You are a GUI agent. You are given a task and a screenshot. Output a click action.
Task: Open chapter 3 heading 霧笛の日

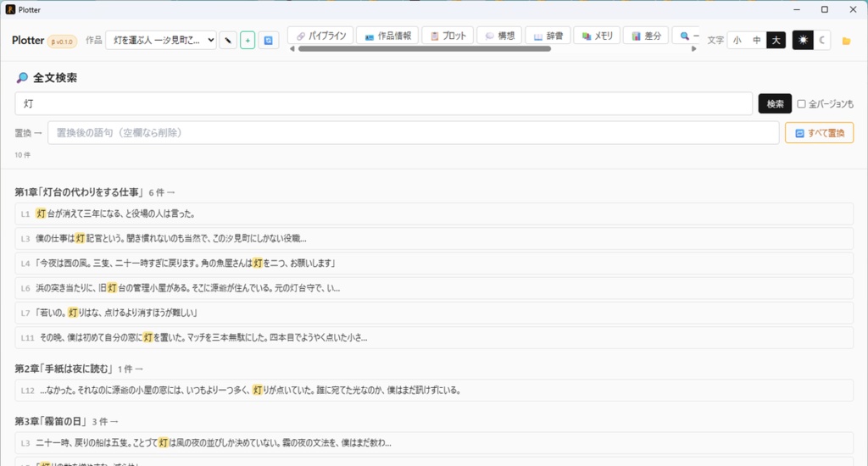pos(51,421)
